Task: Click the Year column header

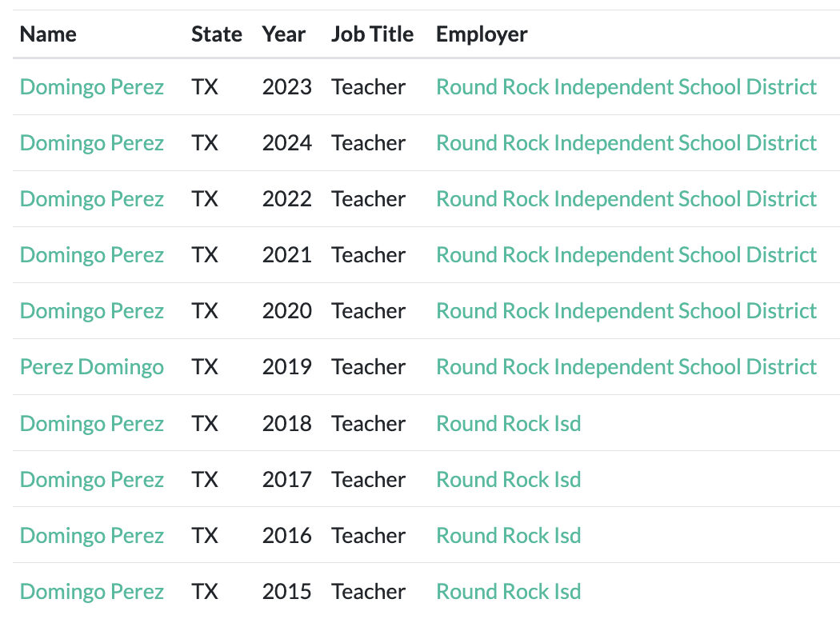Action: click(283, 34)
